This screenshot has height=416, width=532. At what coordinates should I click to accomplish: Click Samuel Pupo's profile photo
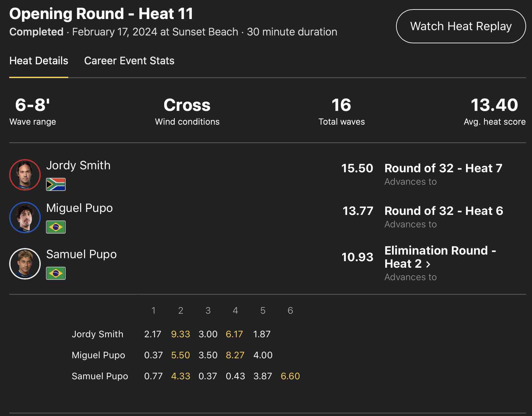25,263
